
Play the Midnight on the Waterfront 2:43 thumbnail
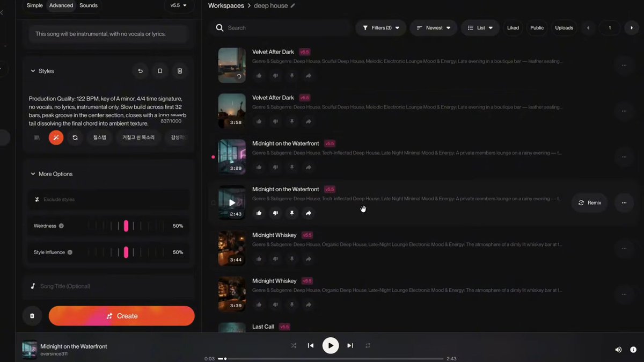pyautogui.click(x=232, y=202)
